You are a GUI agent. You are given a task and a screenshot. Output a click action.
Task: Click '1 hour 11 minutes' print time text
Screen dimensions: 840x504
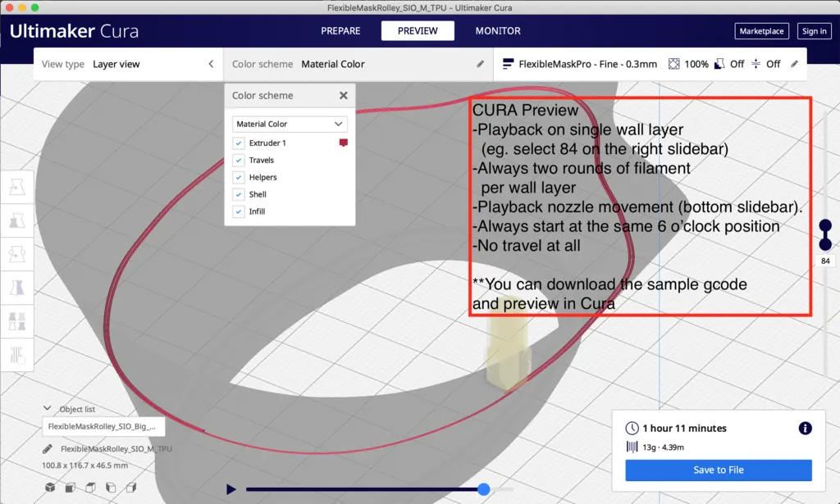[x=685, y=428]
